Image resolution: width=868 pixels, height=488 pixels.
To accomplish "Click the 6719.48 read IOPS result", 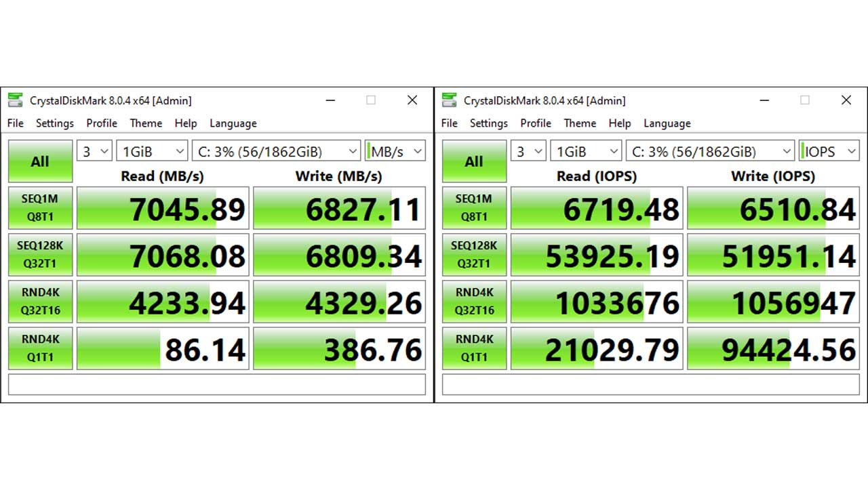I will (x=597, y=208).
